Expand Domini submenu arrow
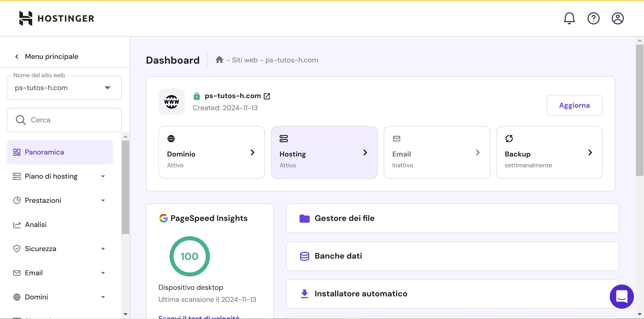Viewport: 644px width, 319px height. pos(103,297)
